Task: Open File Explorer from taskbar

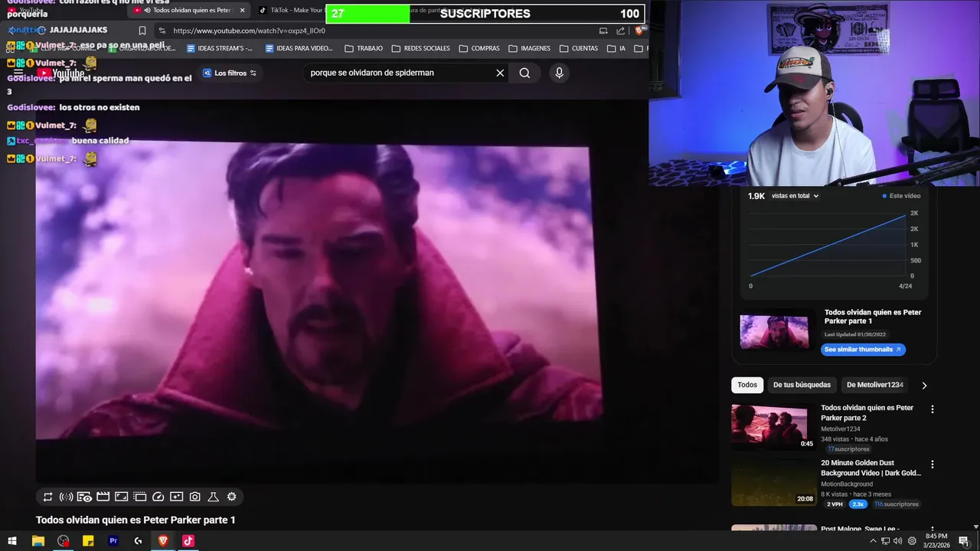Action: tap(38, 540)
